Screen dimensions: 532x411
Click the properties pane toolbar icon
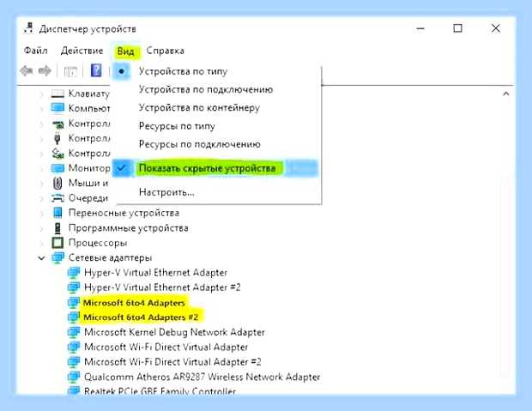tap(70, 71)
